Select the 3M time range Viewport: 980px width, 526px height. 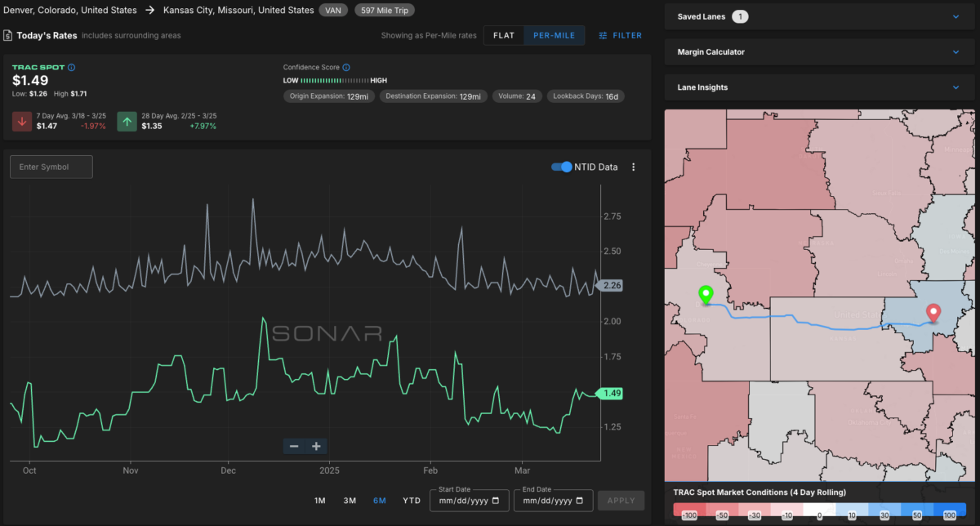tap(350, 501)
